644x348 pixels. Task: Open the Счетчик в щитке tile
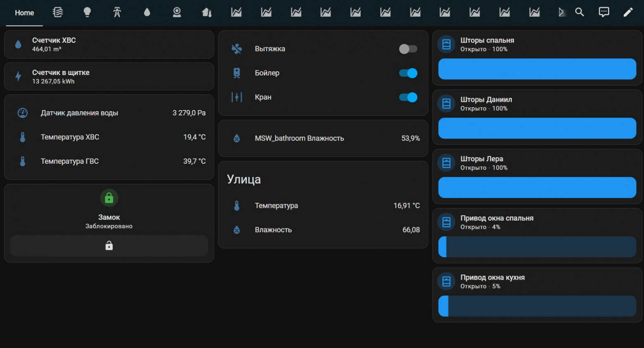pos(109,77)
